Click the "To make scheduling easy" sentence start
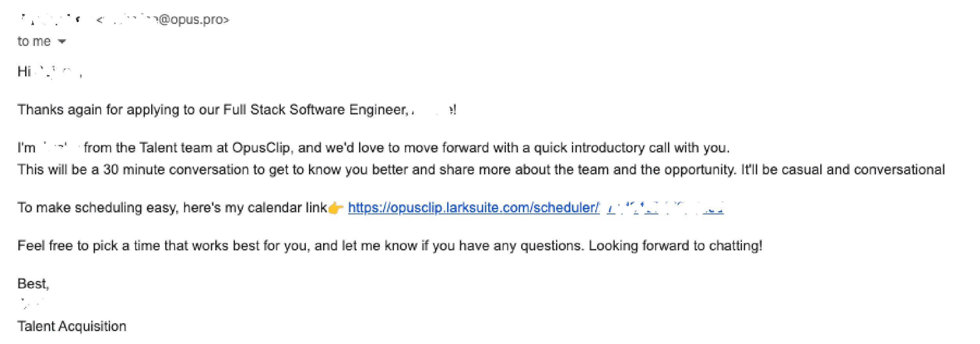This screenshot has height=344, width=980. (x=94, y=208)
